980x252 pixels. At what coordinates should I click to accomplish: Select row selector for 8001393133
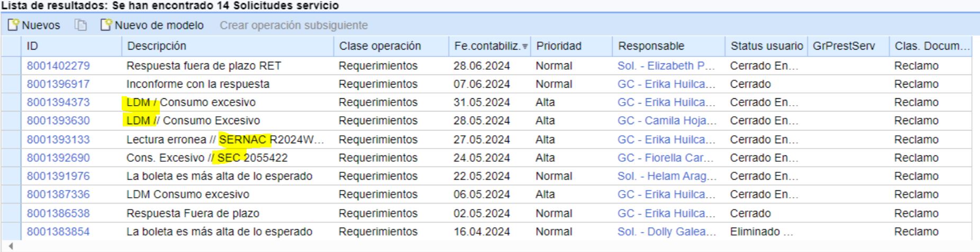click(x=11, y=139)
